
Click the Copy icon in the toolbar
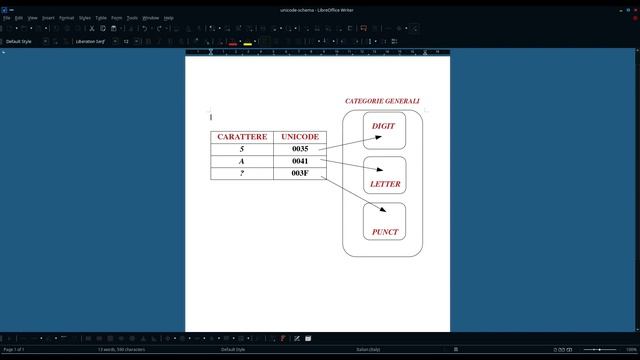point(103,28)
